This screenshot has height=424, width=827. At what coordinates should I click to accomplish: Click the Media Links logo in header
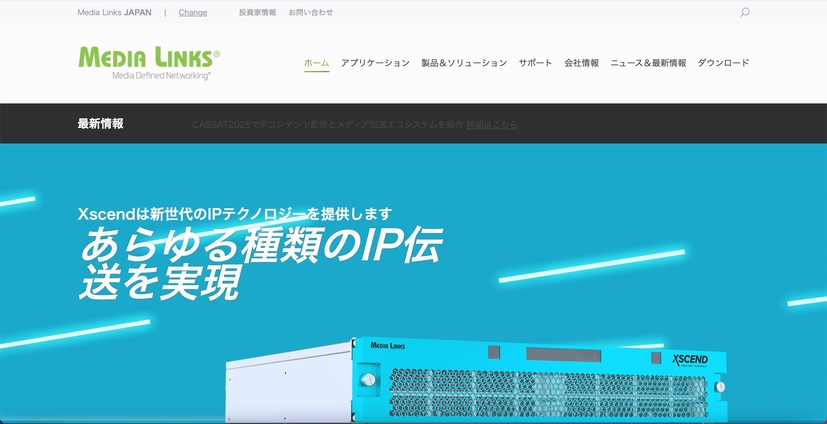click(148, 62)
